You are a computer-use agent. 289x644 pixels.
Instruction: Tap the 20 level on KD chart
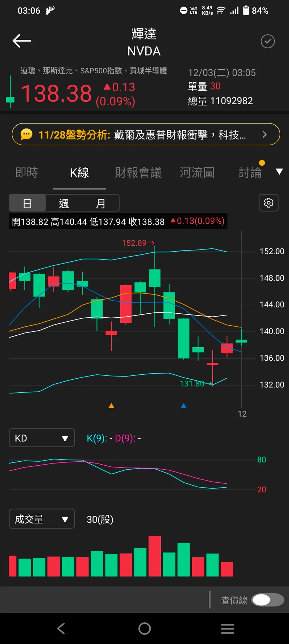pos(262,489)
